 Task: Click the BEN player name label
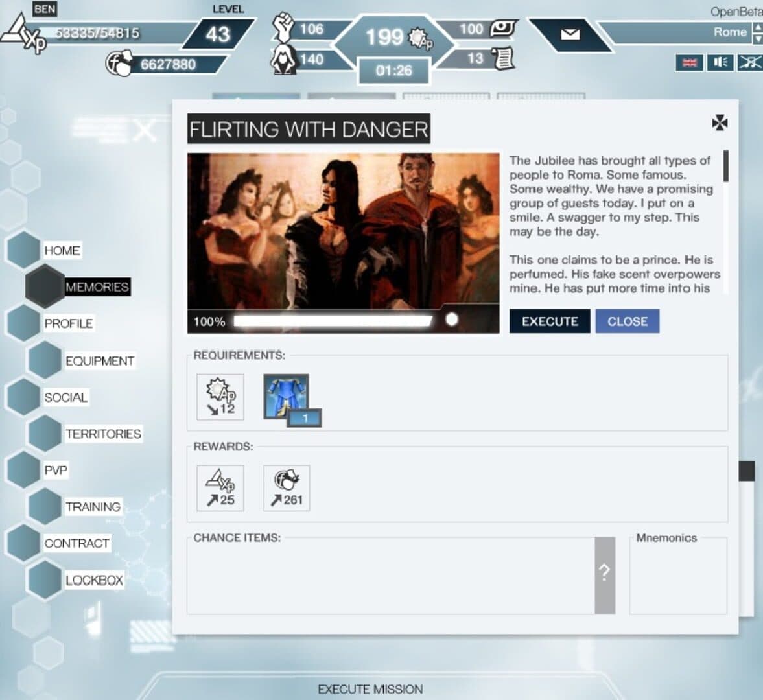45,9
